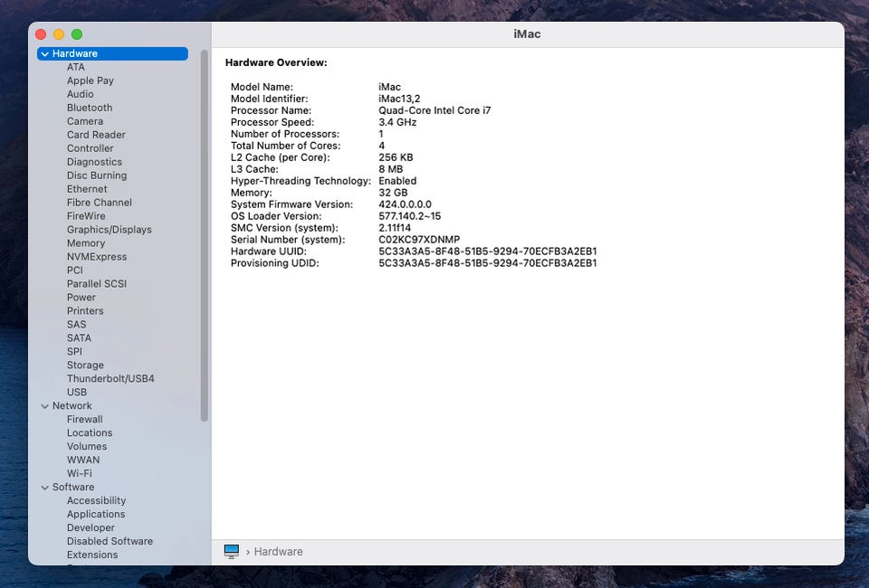Show the Memory hardware details
This screenshot has height=588, width=869.
coord(86,243)
